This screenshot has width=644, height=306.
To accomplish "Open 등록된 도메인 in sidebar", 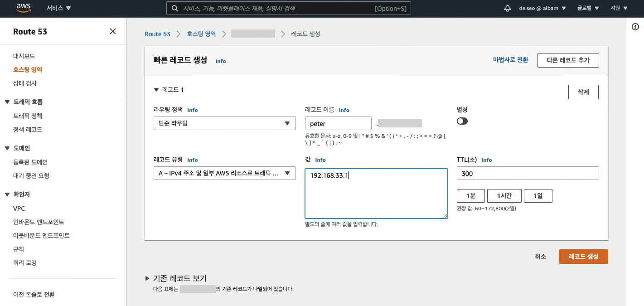I will [30, 162].
